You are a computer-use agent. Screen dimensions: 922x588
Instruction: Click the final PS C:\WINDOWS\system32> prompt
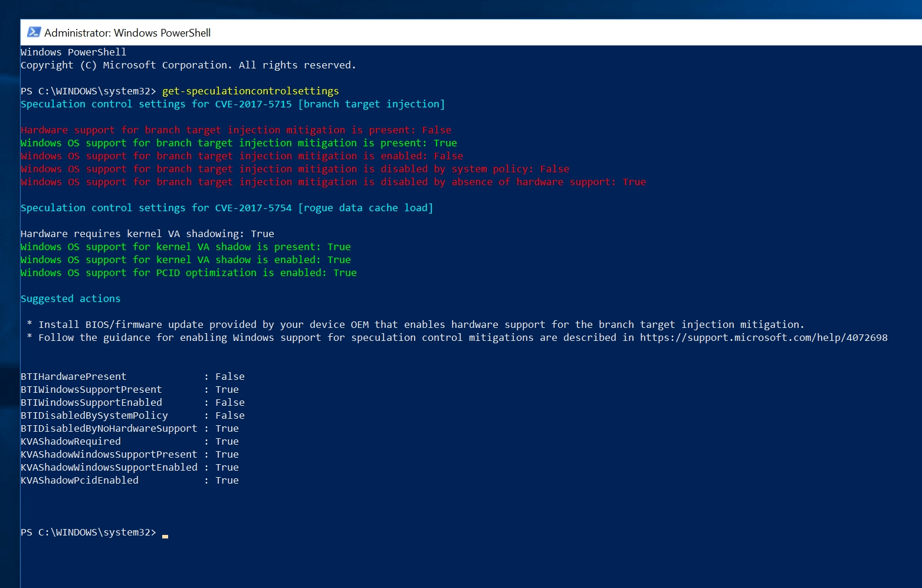(88, 533)
